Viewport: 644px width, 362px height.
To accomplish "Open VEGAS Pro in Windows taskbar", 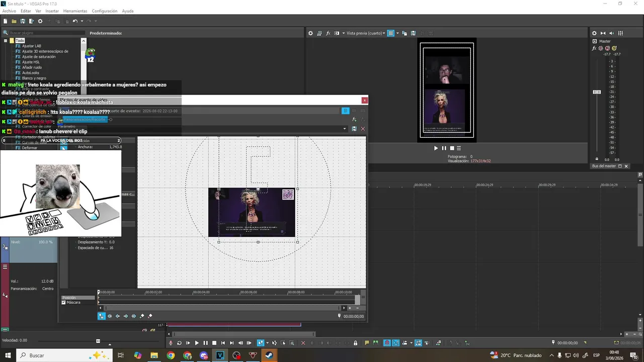I will (220, 355).
